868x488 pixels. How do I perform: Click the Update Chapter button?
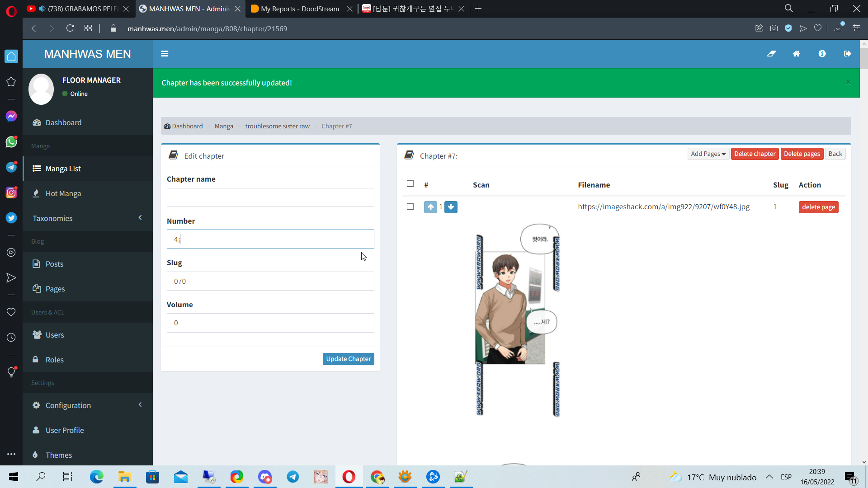pos(348,359)
